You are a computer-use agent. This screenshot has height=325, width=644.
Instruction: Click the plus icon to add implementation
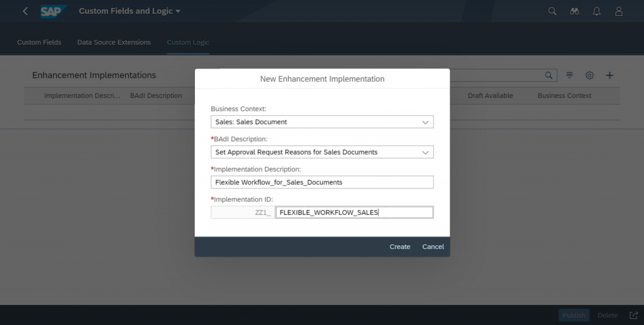point(609,75)
